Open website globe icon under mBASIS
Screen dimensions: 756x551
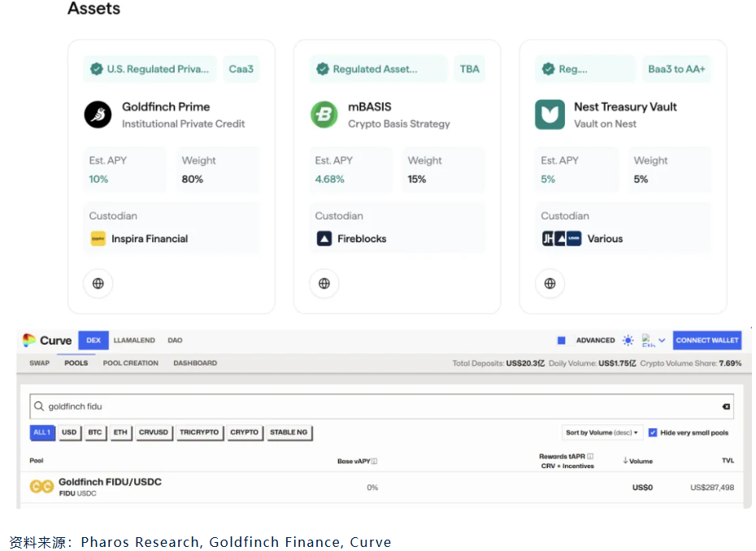point(324,284)
